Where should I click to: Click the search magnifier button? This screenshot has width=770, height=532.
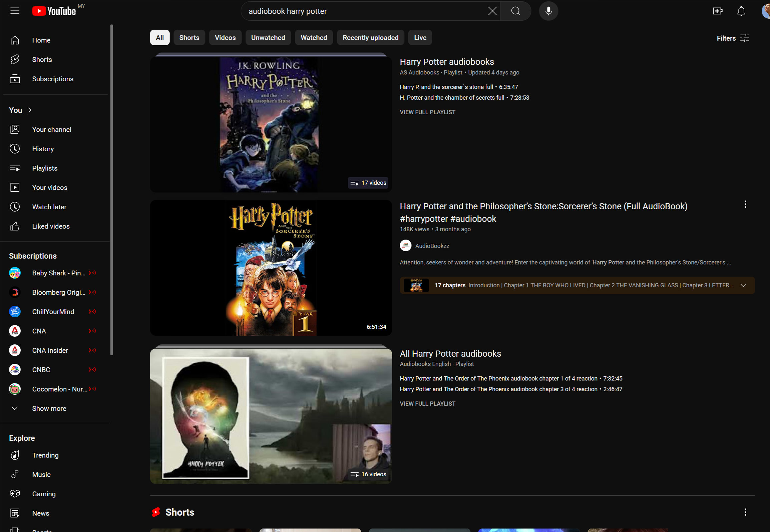(x=515, y=11)
